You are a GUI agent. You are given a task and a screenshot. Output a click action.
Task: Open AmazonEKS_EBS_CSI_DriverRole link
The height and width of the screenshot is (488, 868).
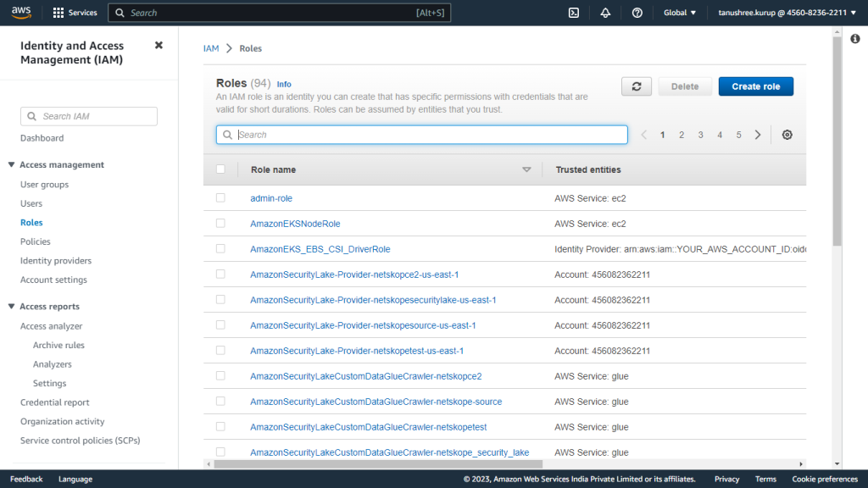[x=320, y=249]
